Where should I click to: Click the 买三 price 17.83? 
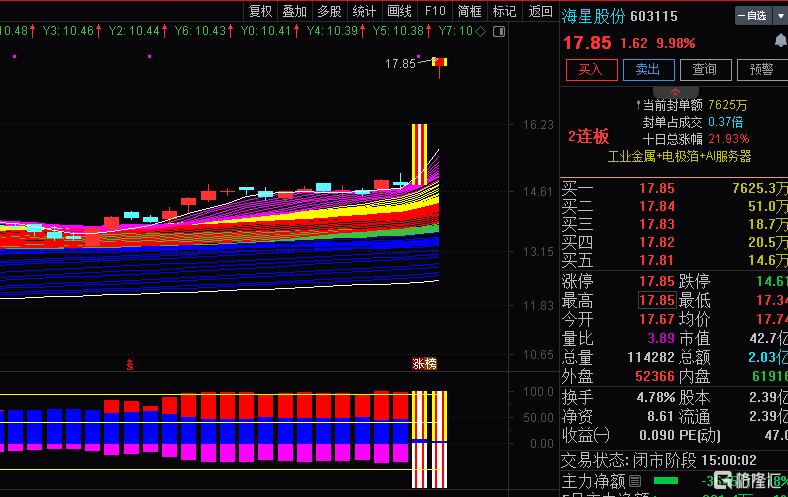pyautogui.click(x=656, y=225)
